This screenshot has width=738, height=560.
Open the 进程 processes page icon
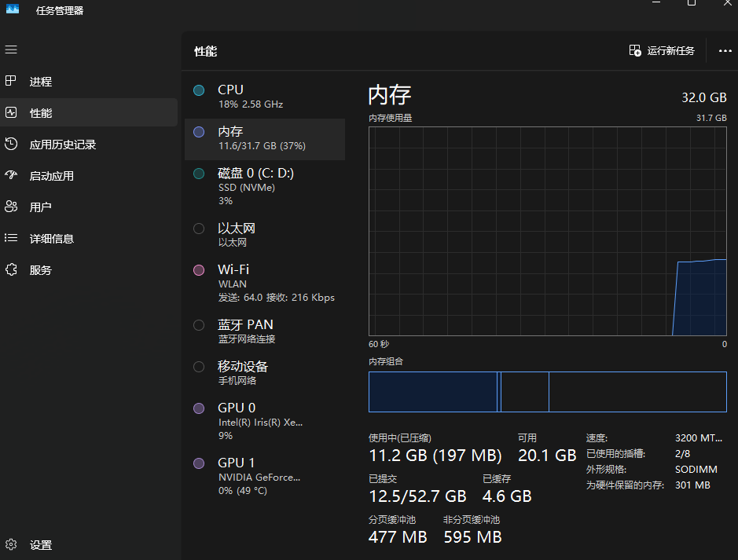11,81
